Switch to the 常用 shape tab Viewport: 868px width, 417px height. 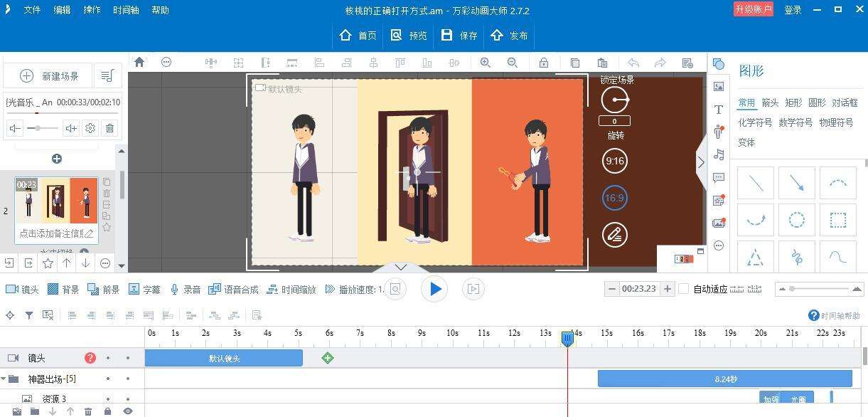(x=746, y=102)
